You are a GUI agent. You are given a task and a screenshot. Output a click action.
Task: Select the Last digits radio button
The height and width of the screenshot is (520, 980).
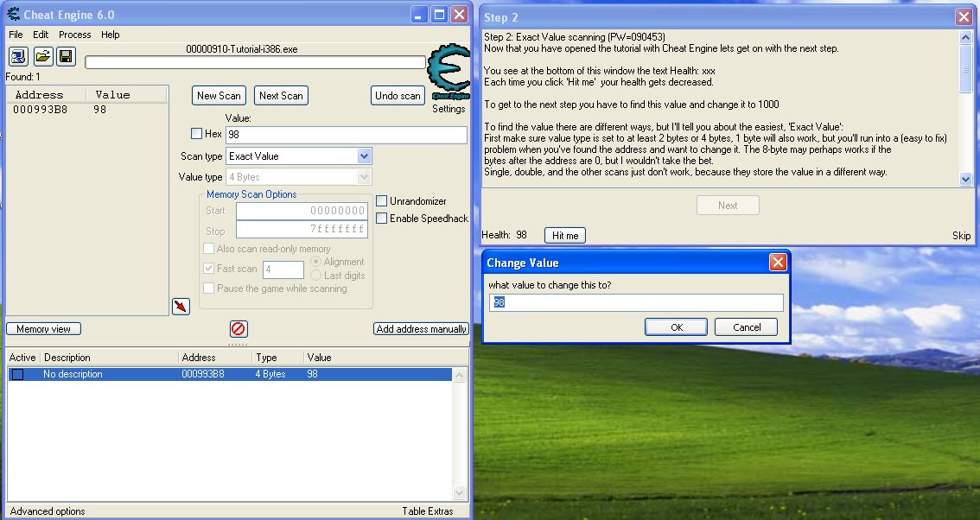tap(316, 274)
